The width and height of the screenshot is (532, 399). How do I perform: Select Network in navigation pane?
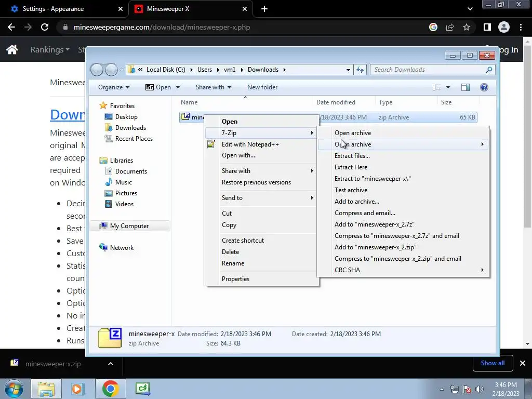[x=122, y=248]
